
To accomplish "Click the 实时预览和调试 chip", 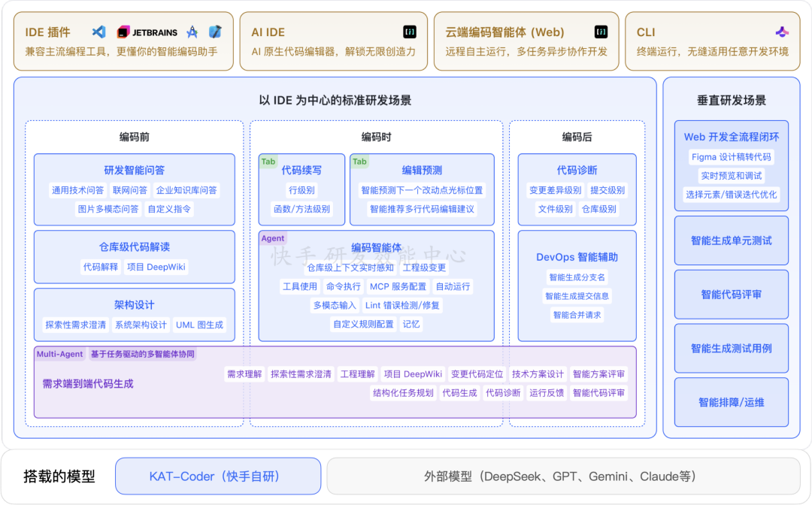I will coord(732,175).
